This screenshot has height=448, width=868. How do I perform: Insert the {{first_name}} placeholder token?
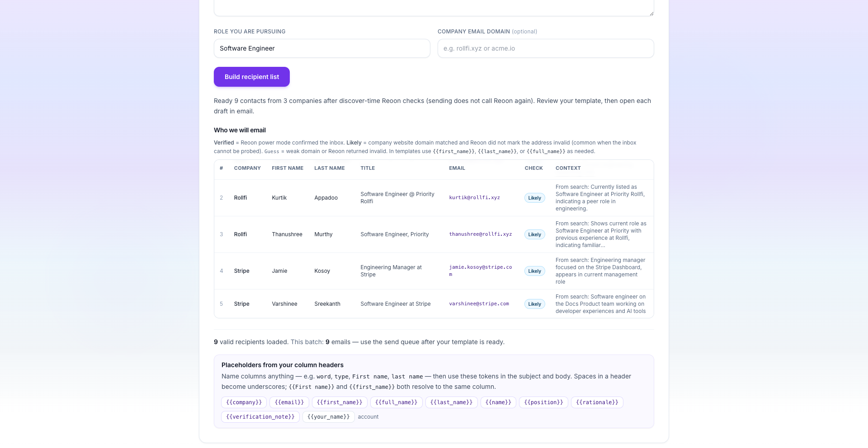(x=340, y=402)
